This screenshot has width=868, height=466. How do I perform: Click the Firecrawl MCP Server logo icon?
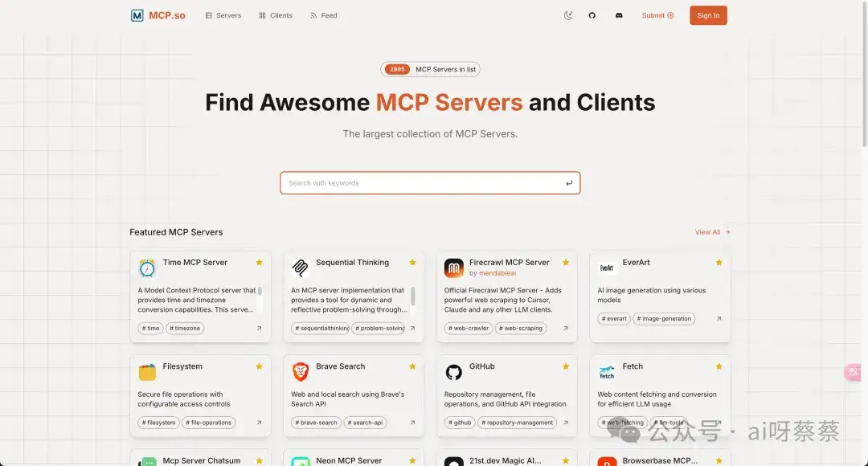[x=453, y=268]
